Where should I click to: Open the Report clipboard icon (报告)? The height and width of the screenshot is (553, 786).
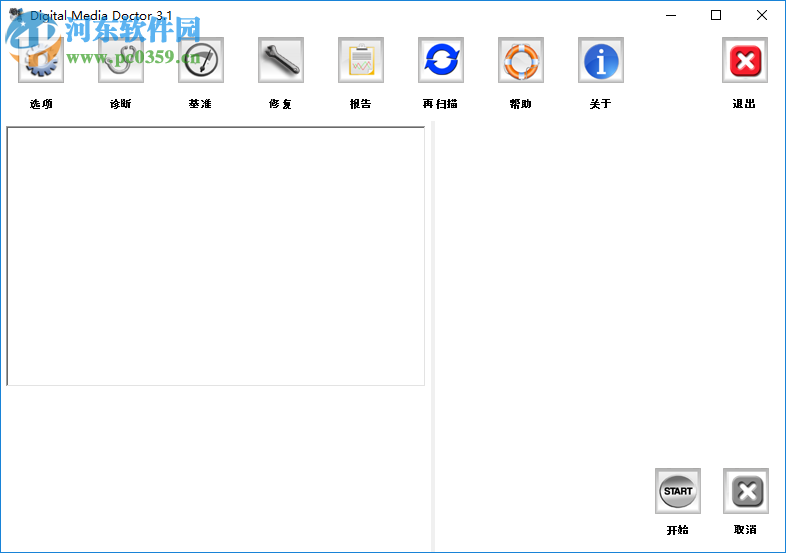click(361, 60)
